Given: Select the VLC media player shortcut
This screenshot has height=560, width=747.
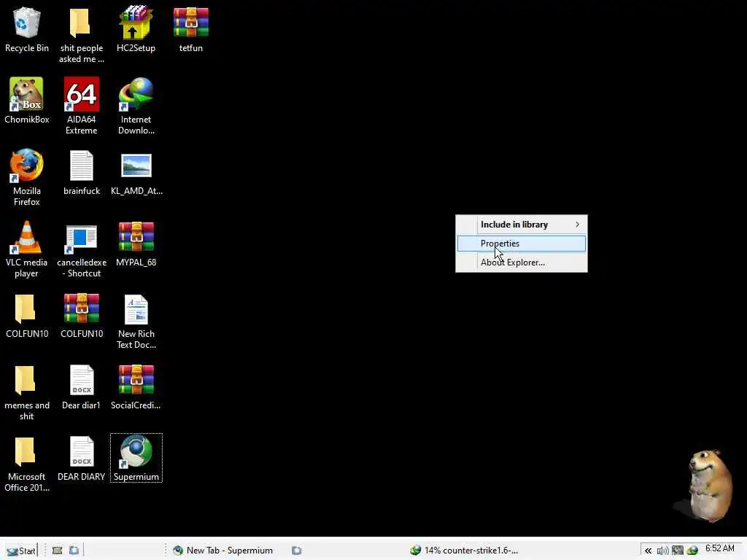Looking at the screenshot, I should [x=27, y=249].
